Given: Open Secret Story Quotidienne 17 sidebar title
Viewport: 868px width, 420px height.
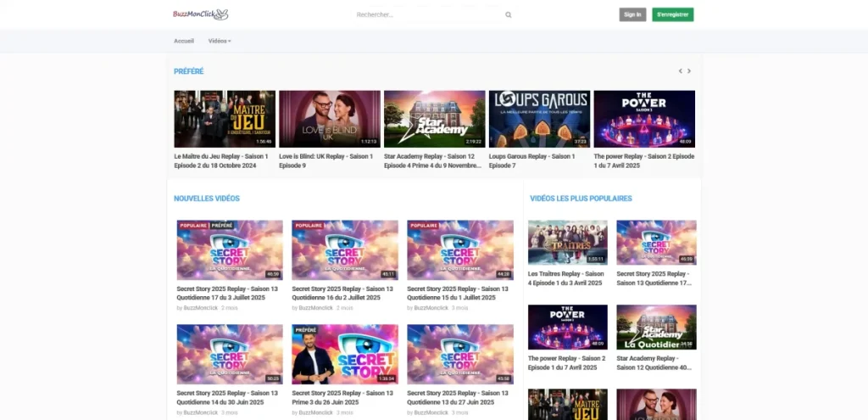Looking at the screenshot, I should 654,278.
